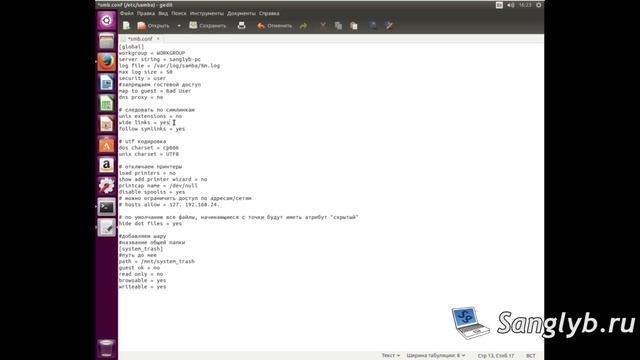Click the line "workgroup = WORKGROUP"

(x=152, y=53)
